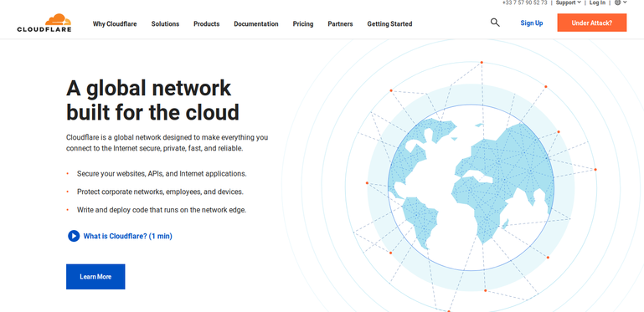Expand the Support dropdown menu

[569, 3]
